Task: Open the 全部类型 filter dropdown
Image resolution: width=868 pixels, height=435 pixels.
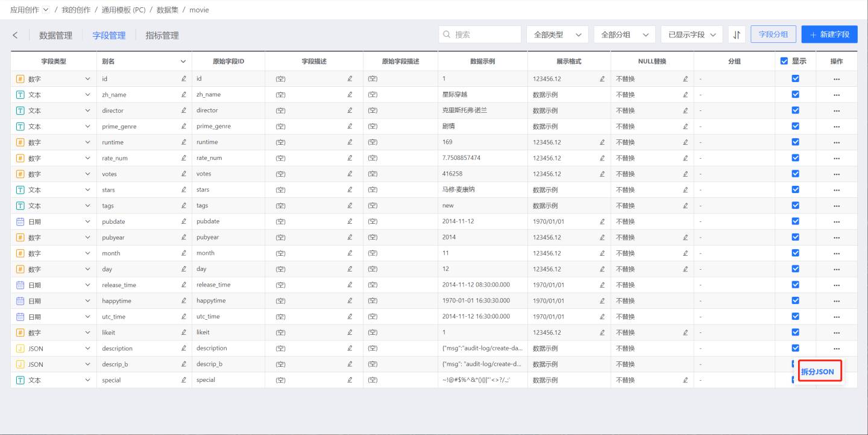Action: pyautogui.click(x=557, y=35)
